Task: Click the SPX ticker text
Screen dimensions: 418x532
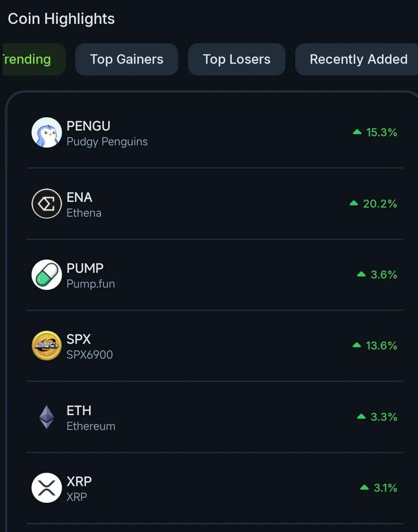Action: point(79,339)
